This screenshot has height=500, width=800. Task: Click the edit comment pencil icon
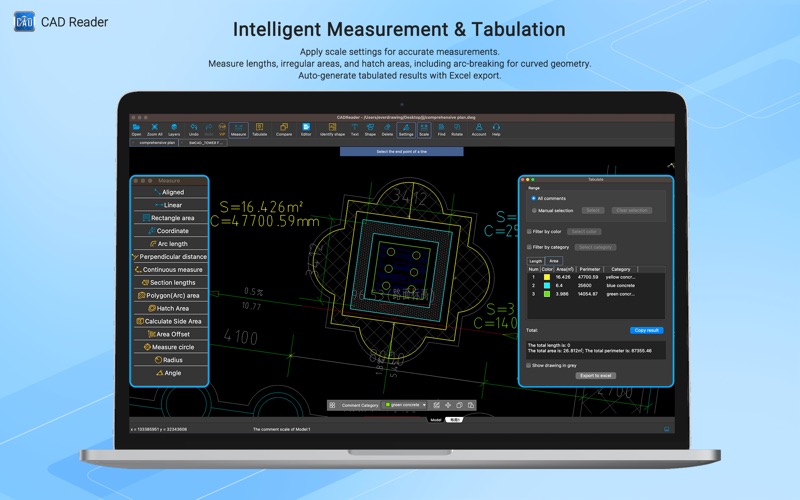437,405
